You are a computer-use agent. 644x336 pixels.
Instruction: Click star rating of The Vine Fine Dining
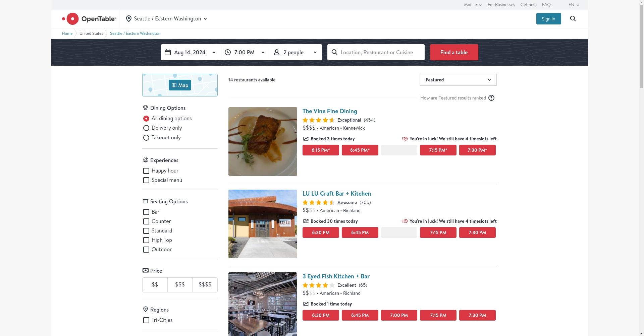point(319,120)
